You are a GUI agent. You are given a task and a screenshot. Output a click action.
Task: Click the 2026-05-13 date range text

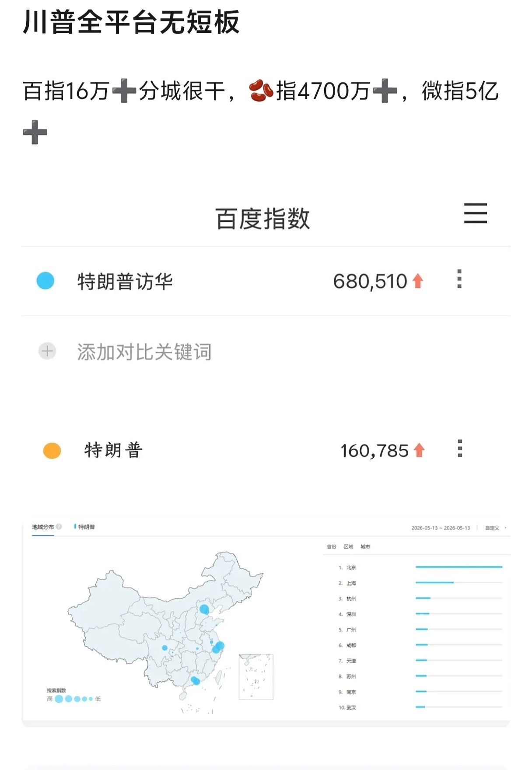click(441, 528)
